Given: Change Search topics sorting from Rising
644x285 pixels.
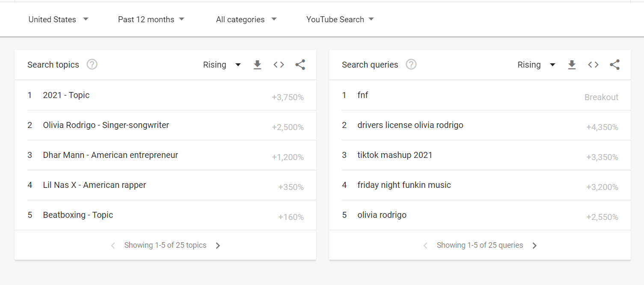Looking at the screenshot, I should coord(221,65).
